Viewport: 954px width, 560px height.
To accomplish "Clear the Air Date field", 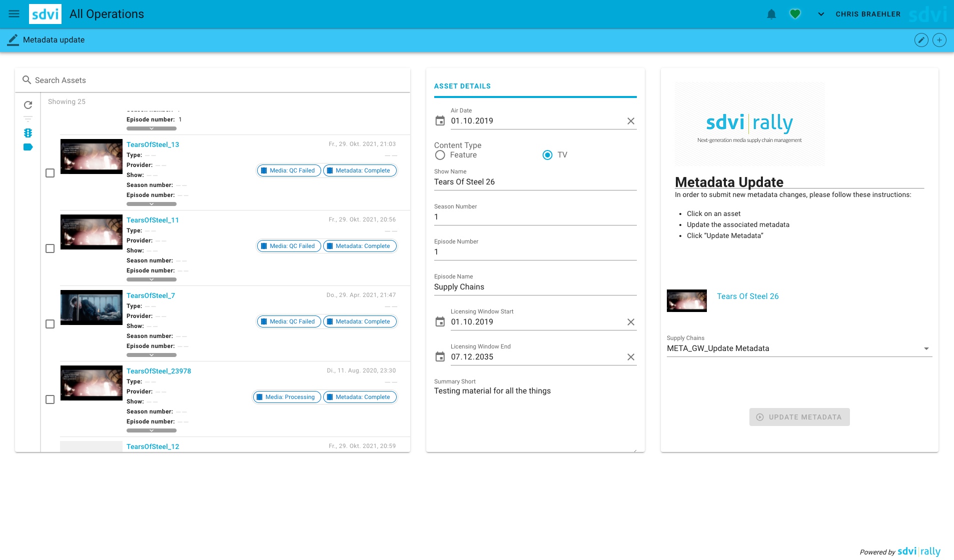I will click(x=630, y=121).
